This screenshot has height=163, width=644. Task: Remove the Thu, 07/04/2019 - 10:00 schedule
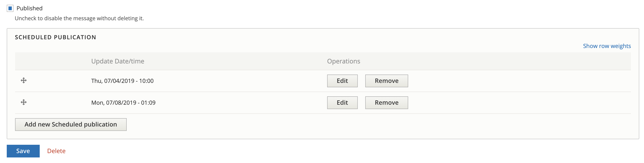pyautogui.click(x=387, y=81)
